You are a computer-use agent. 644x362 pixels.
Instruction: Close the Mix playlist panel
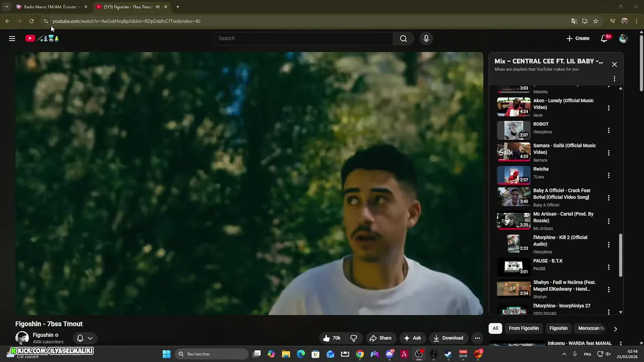click(614, 64)
